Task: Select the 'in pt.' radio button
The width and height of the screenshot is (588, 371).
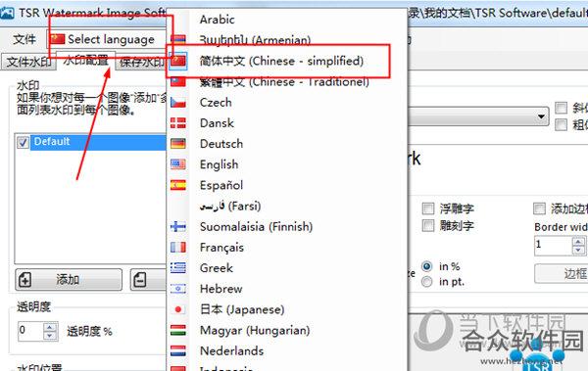Action: pyautogui.click(x=427, y=282)
